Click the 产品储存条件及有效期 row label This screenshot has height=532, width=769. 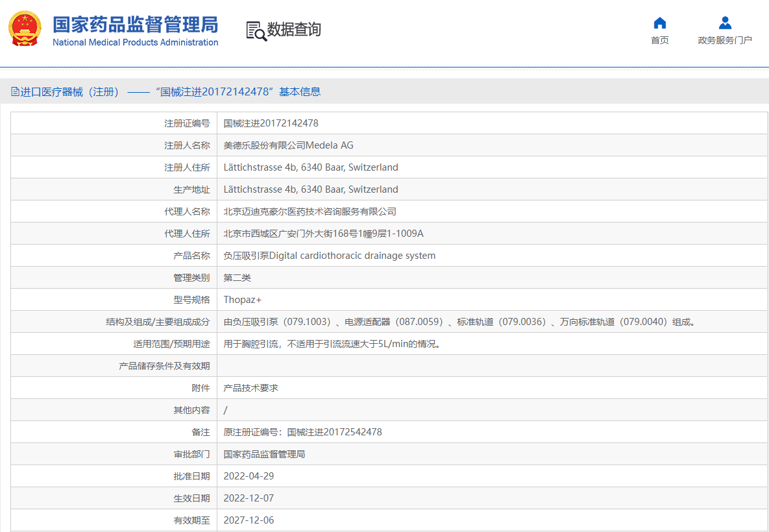click(164, 366)
